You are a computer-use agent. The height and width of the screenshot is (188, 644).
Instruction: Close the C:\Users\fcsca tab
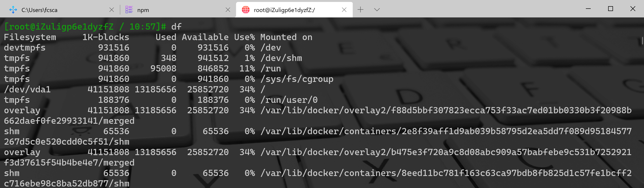111,10
